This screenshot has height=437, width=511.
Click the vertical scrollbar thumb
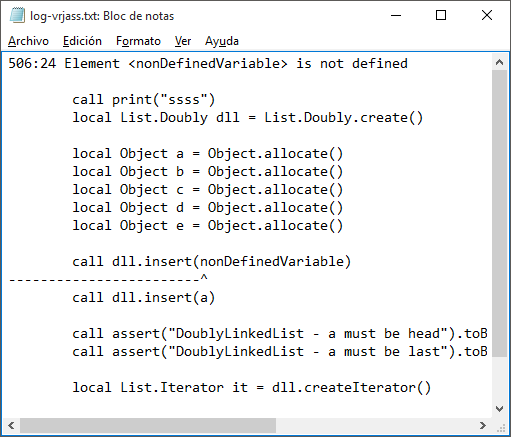coord(499,213)
